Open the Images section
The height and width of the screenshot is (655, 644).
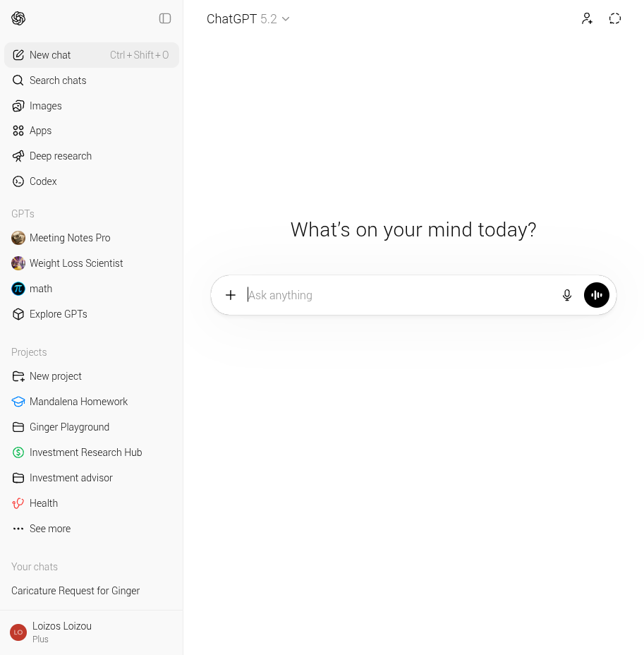(46, 106)
